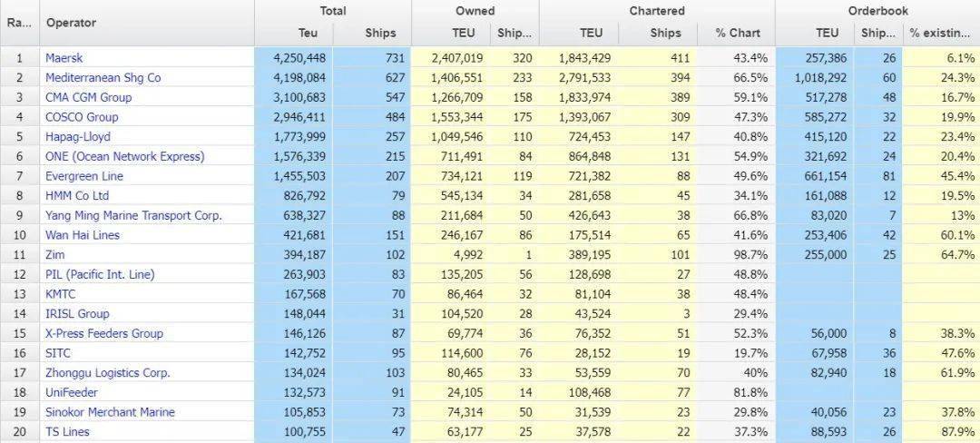Click the Rank column header
Screen dimensions: 980x443
pyautogui.click(x=19, y=23)
